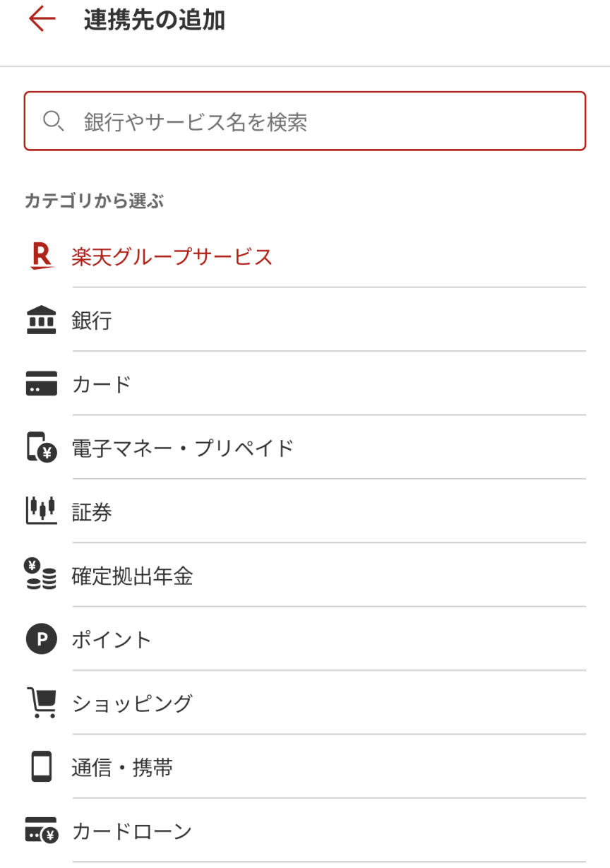Tap the smartphone telecom icon
Viewport: 610px width, 868px height.
pos(42,767)
